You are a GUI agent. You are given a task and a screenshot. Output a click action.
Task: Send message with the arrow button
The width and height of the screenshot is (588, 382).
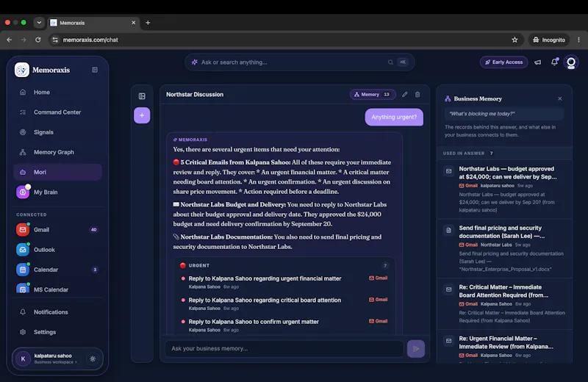[416, 349]
